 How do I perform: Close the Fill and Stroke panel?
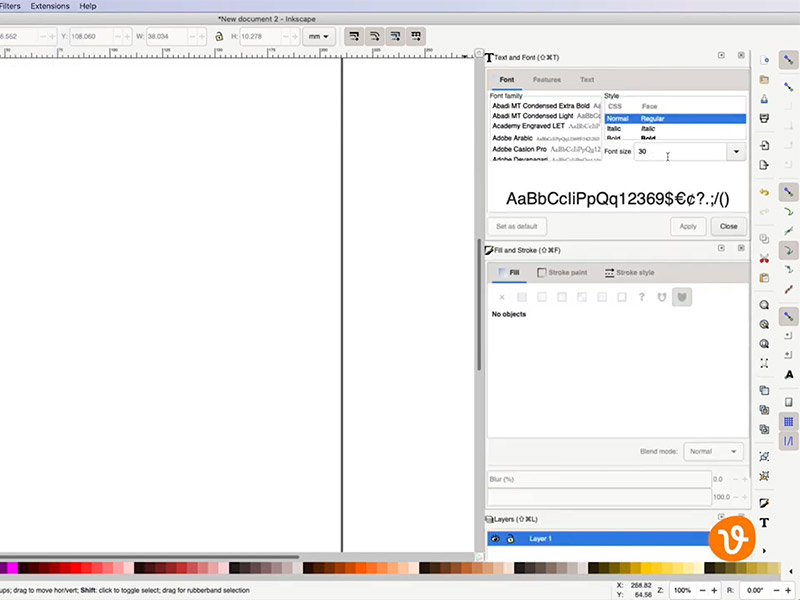tap(741, 248)
